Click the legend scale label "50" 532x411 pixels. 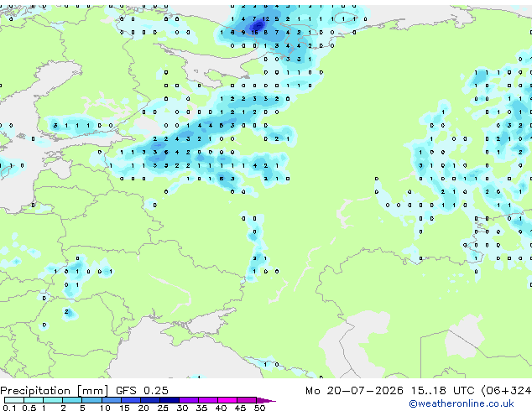click(260, 408)
